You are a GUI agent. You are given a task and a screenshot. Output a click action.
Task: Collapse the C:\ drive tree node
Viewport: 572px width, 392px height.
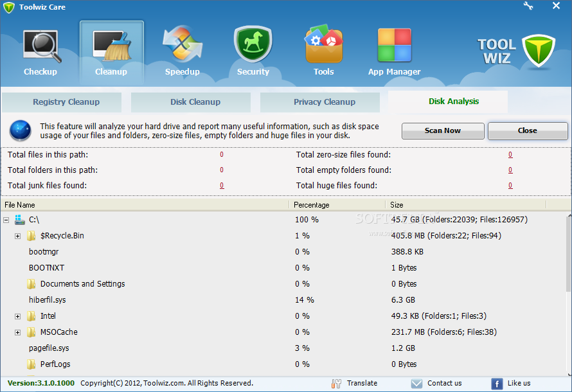[6, 220]
